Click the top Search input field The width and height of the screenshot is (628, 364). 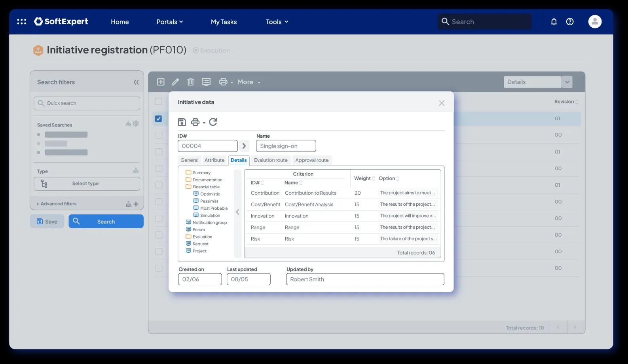tap(484, 22)
